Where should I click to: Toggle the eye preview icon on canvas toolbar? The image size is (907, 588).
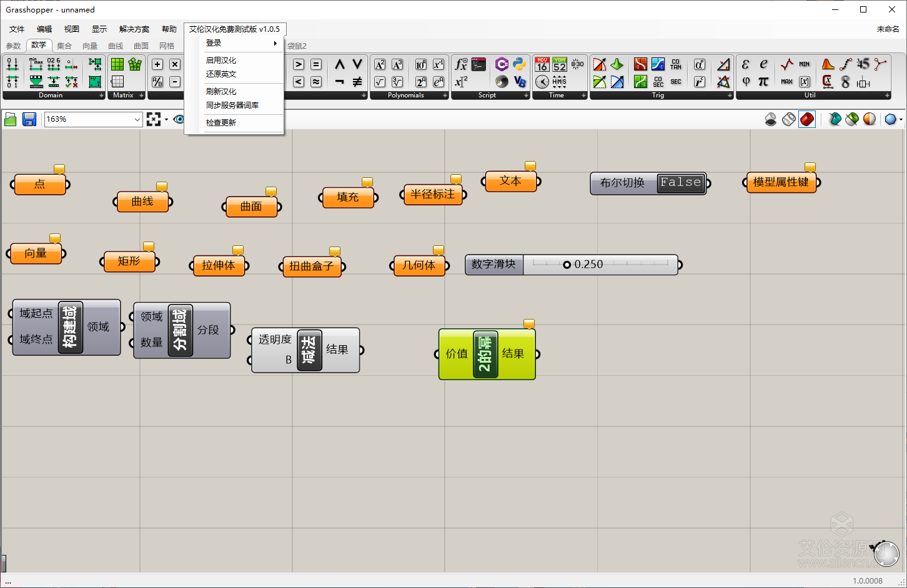click(179, 119)
